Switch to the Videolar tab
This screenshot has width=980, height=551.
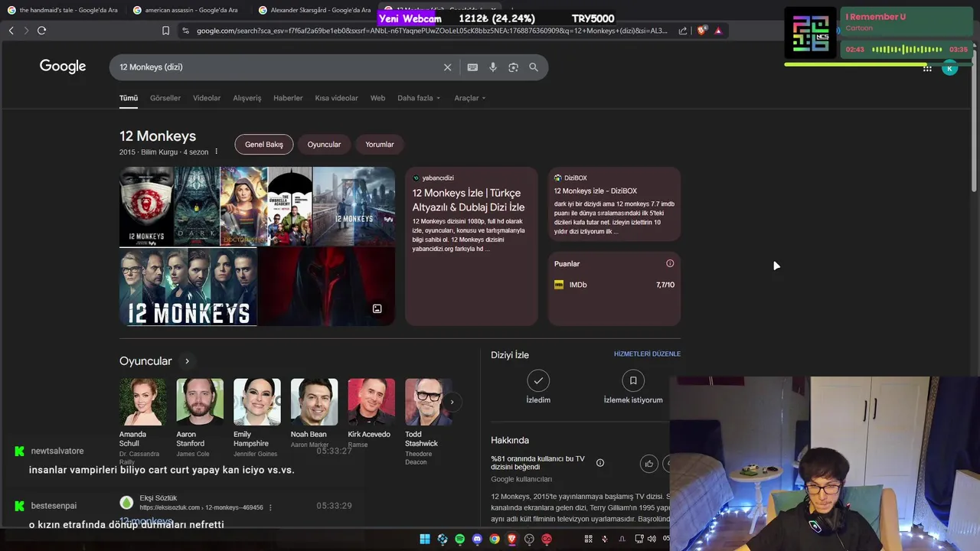[207, 98]
